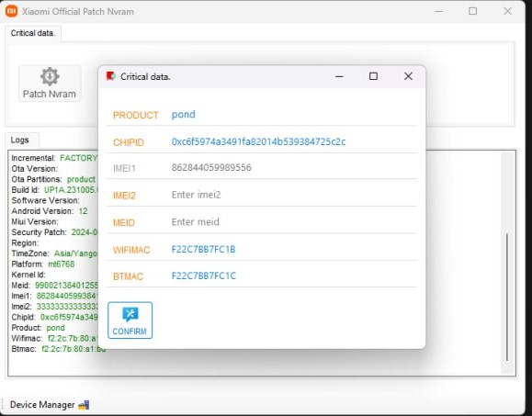Click the Meid log line in Logs
532x416 pixels.
tap(54, 286)
